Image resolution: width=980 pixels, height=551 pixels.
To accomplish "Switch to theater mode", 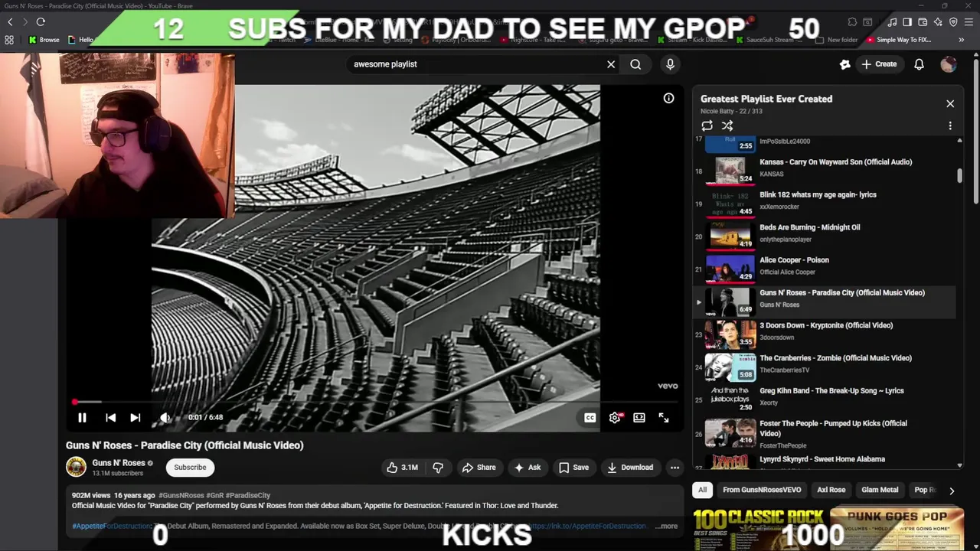I will pyautogui.click(x=639, y=418).
